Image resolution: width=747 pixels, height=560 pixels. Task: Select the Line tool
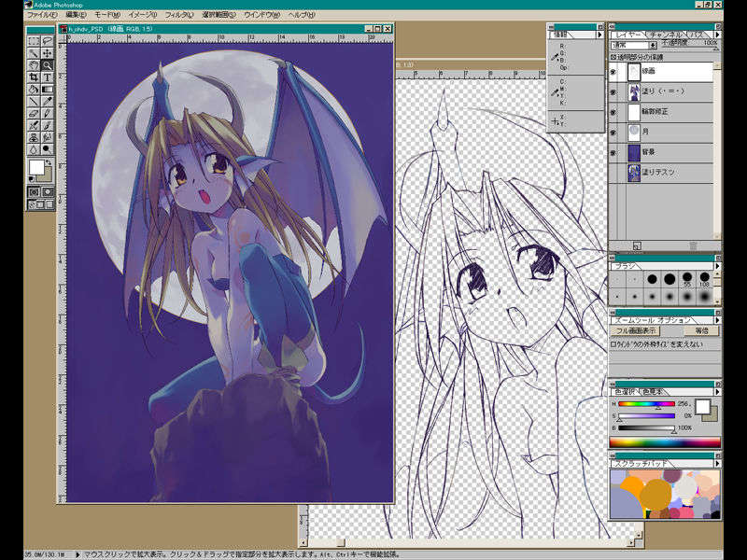[34, 101]
